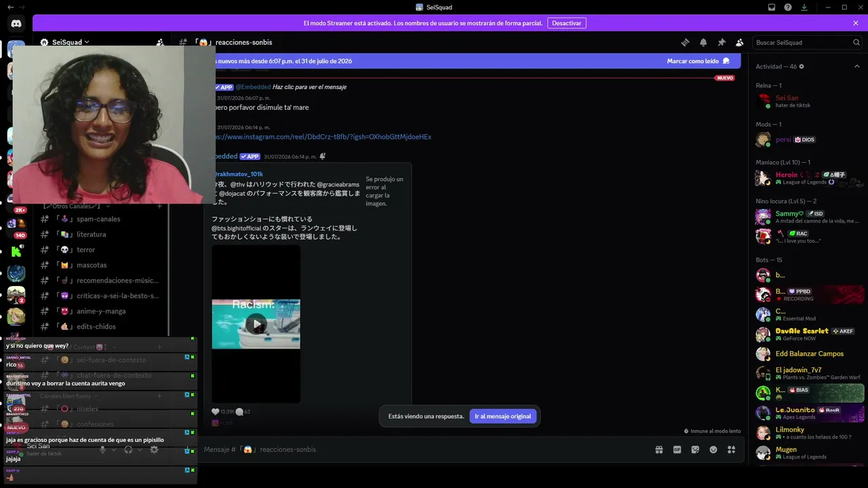Collapse the Actividad panel
868x488 pixels.
(856, 66)
